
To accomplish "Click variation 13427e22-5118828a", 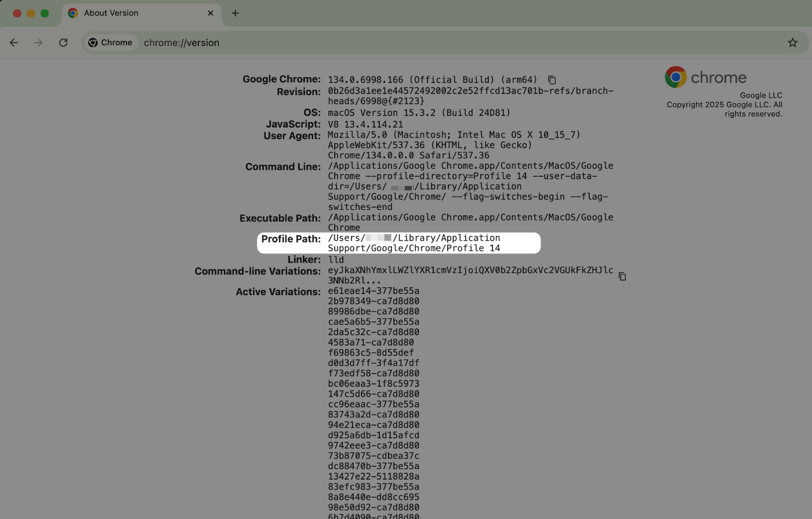I will (x=374, y=477).
